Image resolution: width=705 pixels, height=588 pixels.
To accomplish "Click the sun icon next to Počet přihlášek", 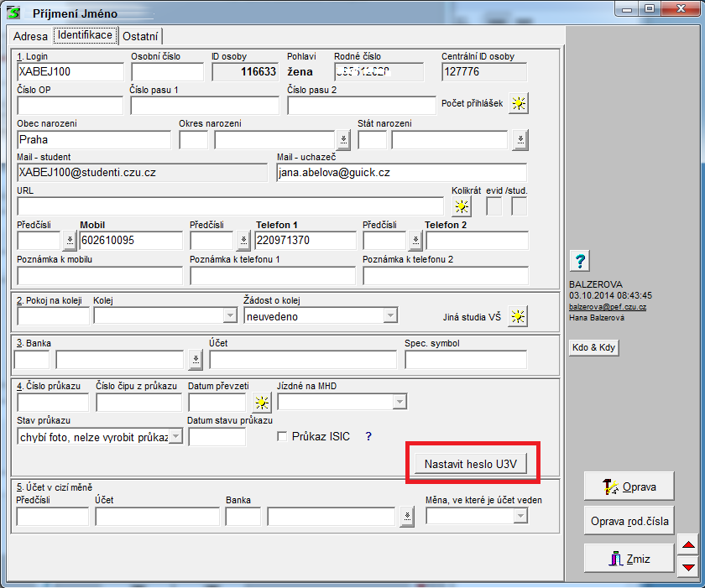I will [520, 104].
